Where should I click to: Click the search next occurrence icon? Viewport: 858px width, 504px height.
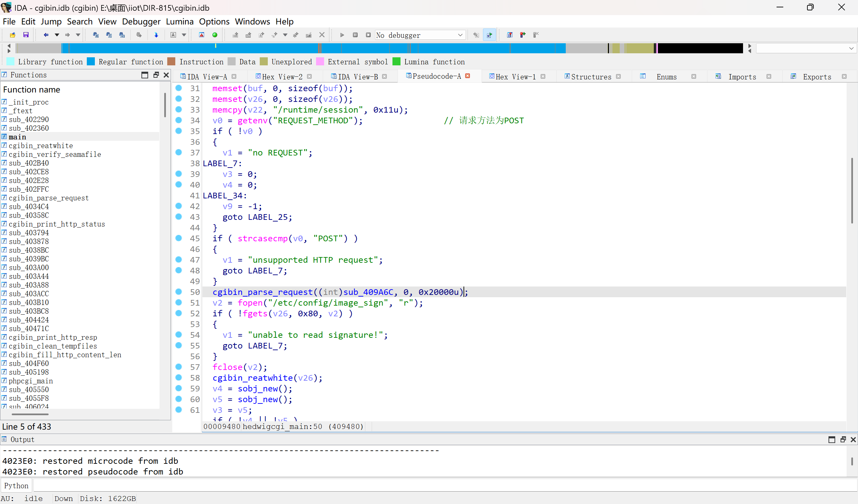click(x=139, y=35)
